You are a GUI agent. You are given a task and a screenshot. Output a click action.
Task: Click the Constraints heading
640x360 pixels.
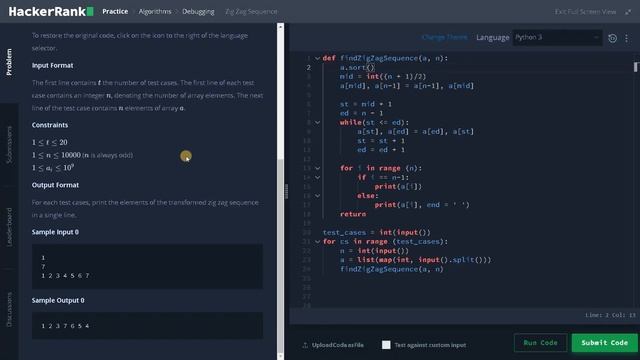coord(50,125)
